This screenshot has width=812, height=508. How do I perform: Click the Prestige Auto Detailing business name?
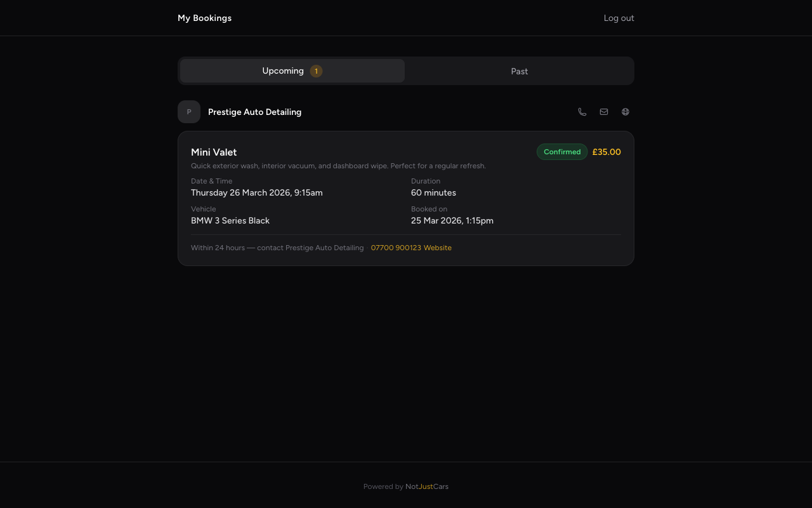click(x=254, y=112)
